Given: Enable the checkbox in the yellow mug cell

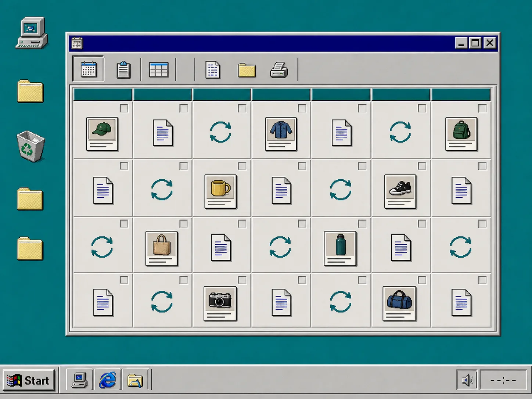Looking at the screenshot, I should point(242,166).
